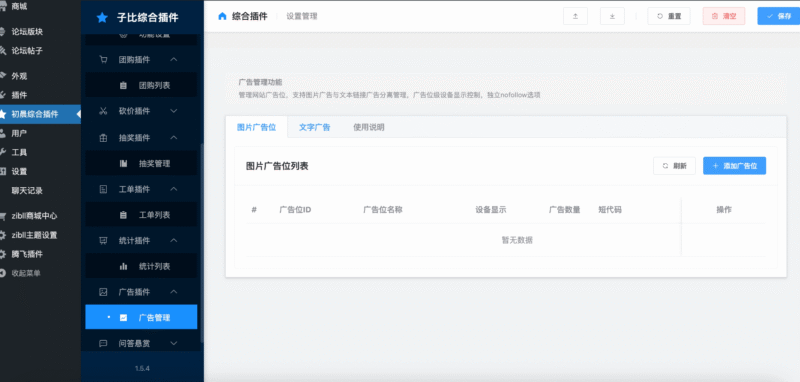Click the home icon next to 综合插件
This screenshot has width=800, height=382.
tap(222, 16)
